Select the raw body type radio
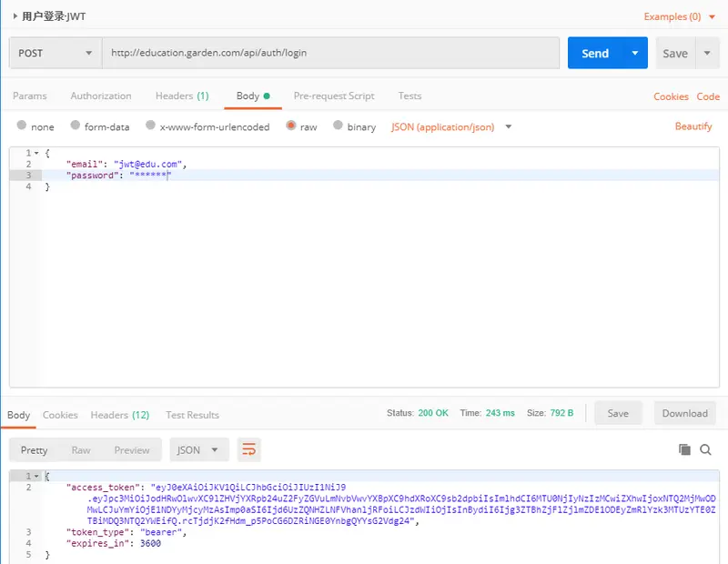 291,125
